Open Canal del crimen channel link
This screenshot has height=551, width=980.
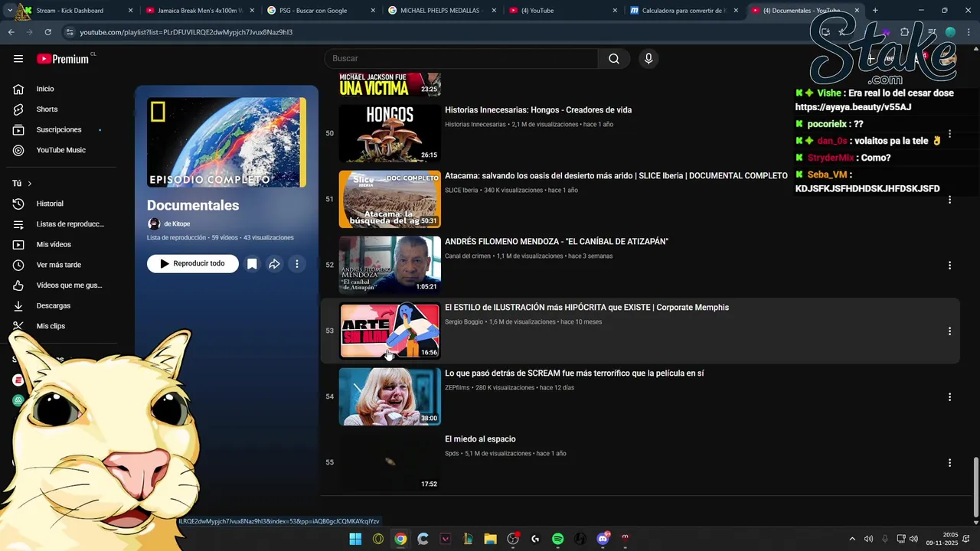click(468, 256)
